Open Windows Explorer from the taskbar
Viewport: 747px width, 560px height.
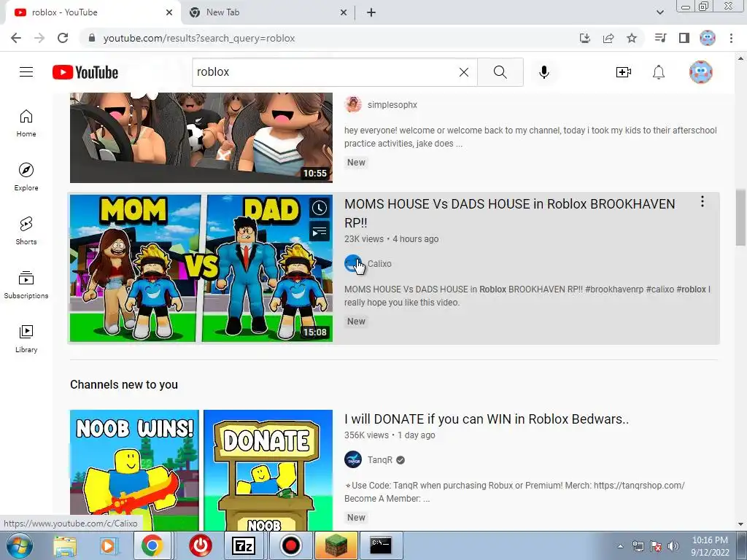(64, 545)
